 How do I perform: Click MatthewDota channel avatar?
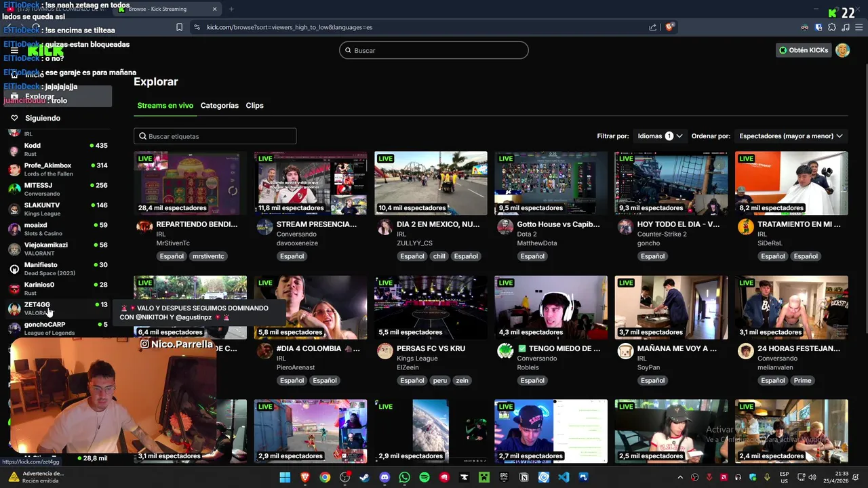coord(505,227)
